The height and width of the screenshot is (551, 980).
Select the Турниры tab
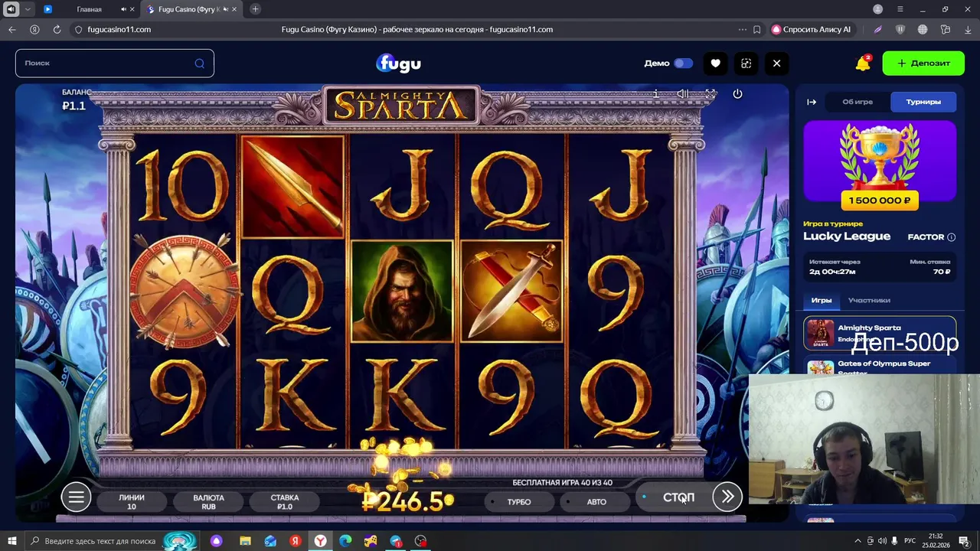(x=923, y=102)
